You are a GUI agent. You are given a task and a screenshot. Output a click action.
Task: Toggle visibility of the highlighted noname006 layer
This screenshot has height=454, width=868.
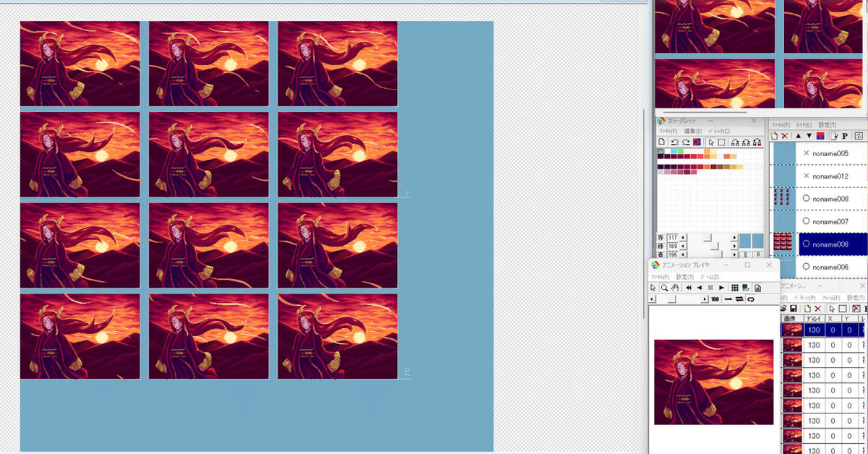tap(807, 244)
